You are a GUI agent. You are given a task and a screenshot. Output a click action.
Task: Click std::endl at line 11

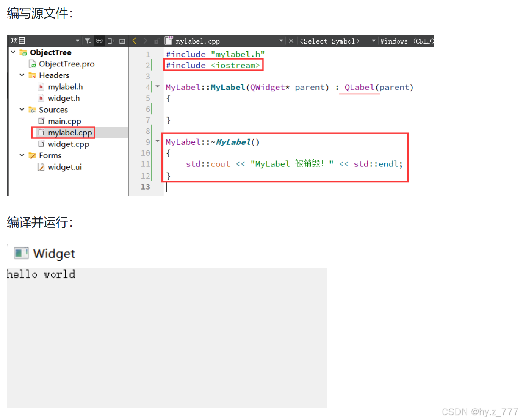click(376, 164)
